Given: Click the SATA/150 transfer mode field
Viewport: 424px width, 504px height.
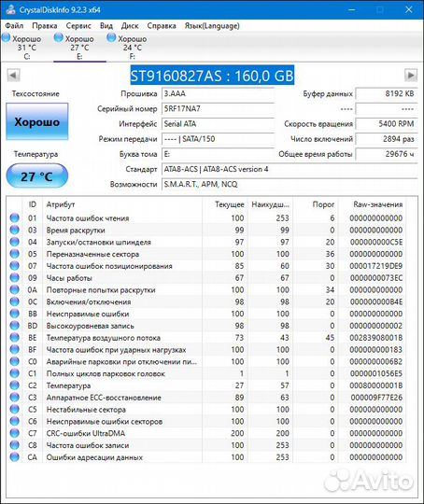Looking at the screenshot, I should point(218,139).
